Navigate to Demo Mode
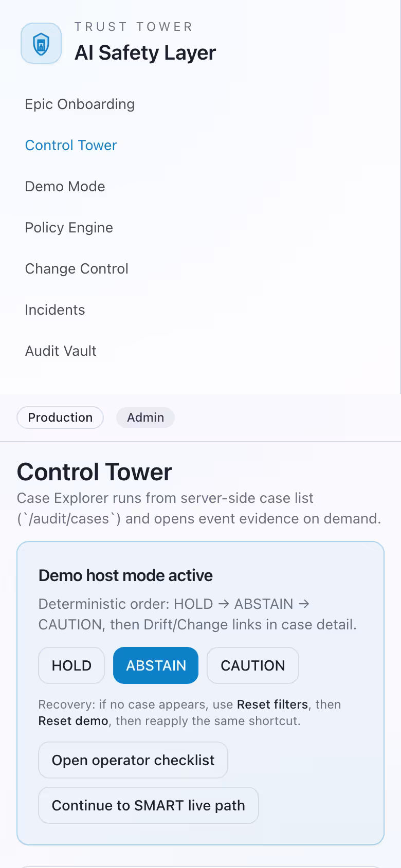The width and height of the screenshot is (401, 868). (65, 186)
